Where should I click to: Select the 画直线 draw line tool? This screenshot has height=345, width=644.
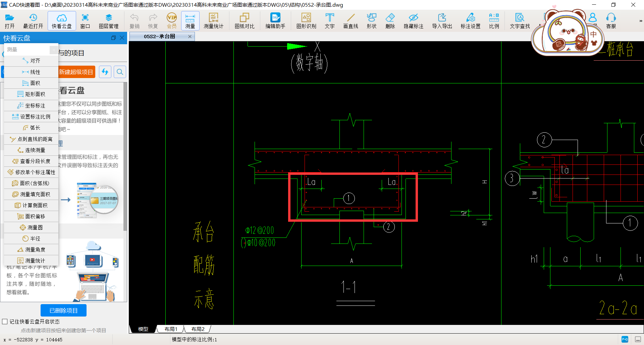coord(351,21)
